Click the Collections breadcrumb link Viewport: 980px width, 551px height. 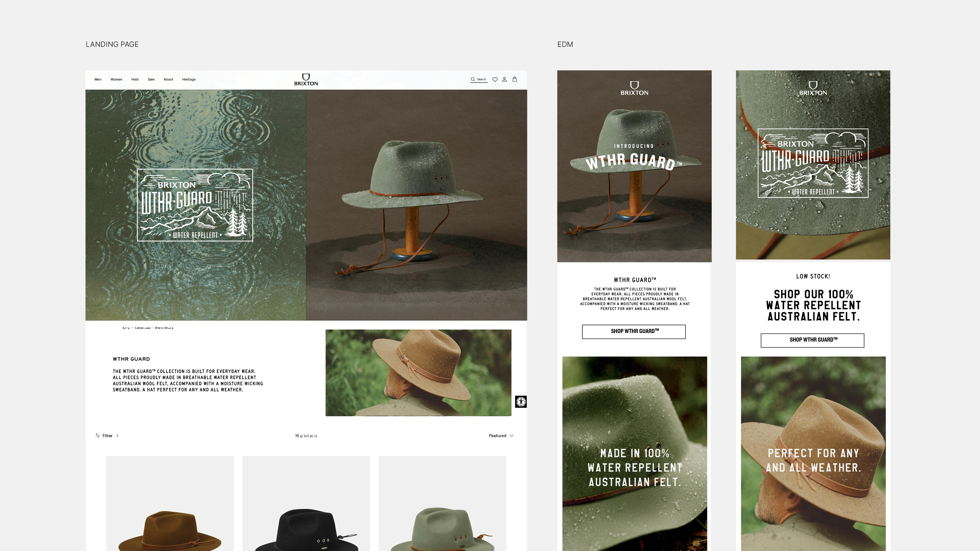pyautogui.click(x=143, y=328)
